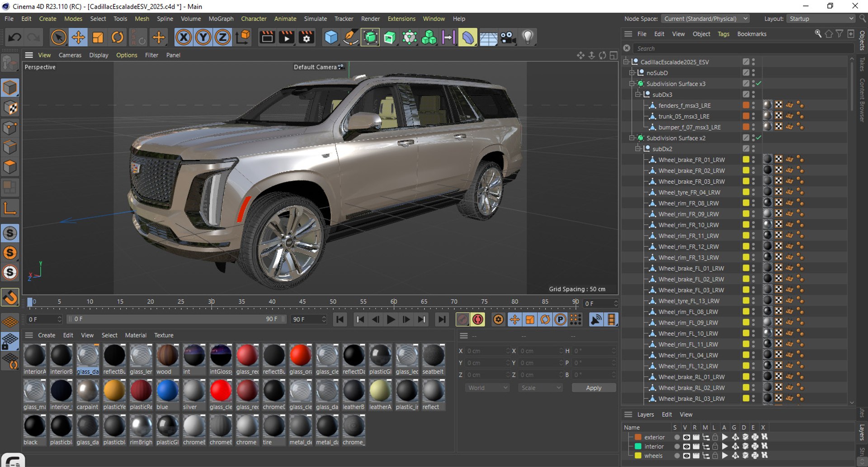Toggle Subdivision Surface x3 green checkmark
The width and height of the screenshot is (868, 467).
759,84
